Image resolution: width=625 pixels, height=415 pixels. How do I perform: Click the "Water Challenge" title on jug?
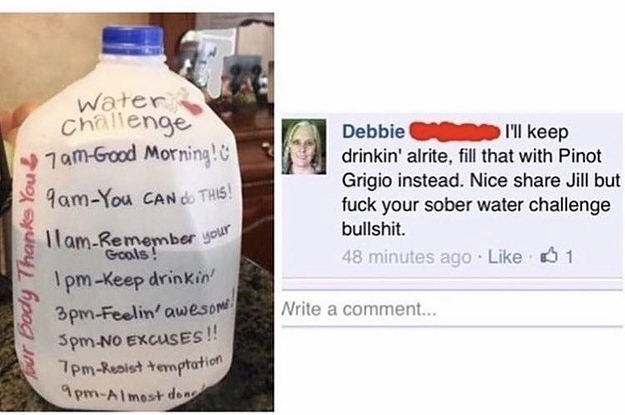point(126,115)
